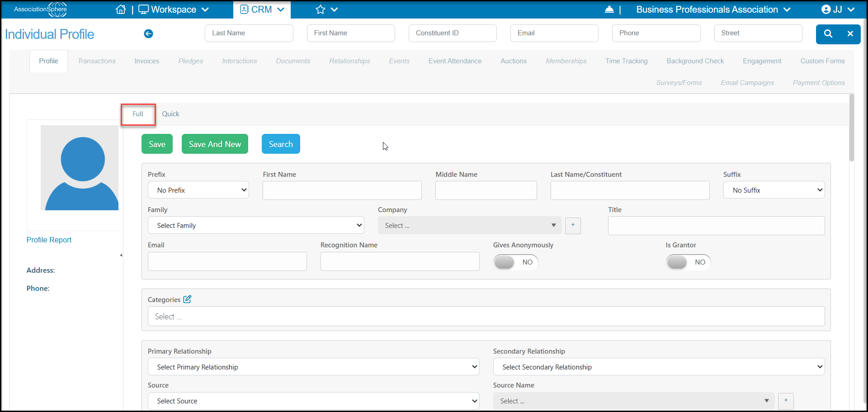Toggle the Gives Anonymously switch
This screenshot has height=412, width=868.
[x=515, y=262]
